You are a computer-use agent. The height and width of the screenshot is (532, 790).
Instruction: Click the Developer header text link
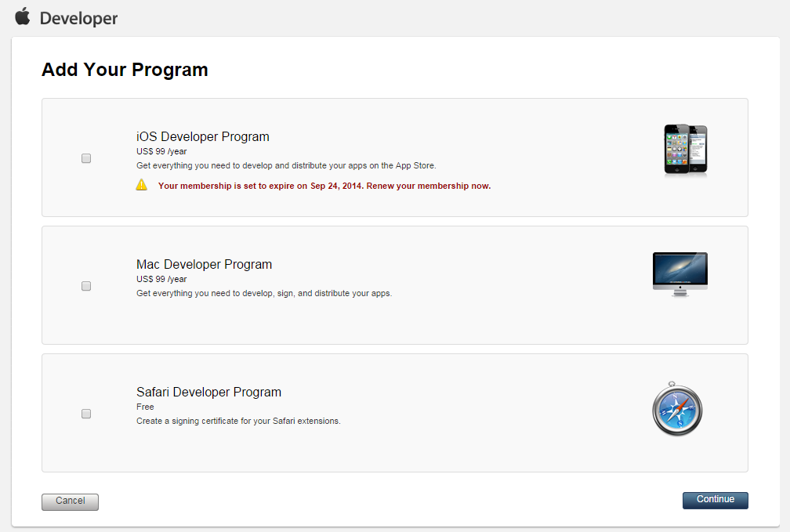click(78, 19)
